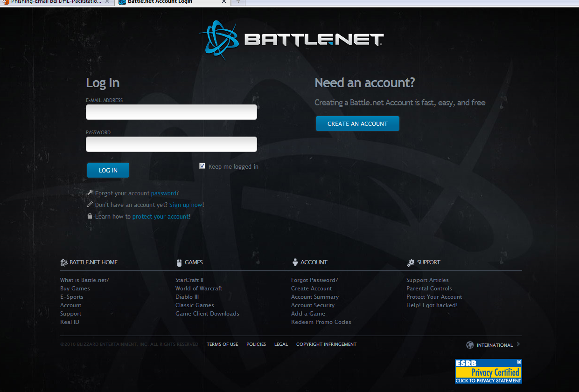
Task: Click the ACCOUNT footer heading
Action: 314,262
